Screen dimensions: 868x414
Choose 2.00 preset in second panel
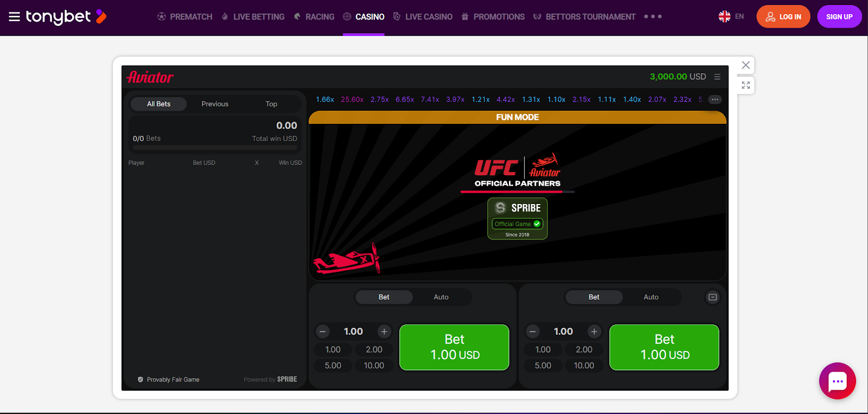(584, 350)
